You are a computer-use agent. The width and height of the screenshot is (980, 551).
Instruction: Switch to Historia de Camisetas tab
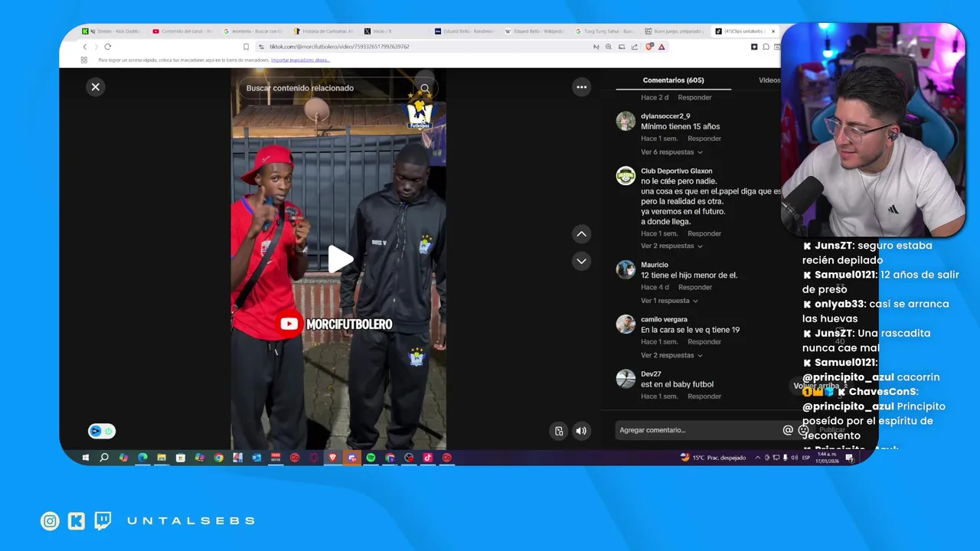pyautogui.click(x=323, y=31)
